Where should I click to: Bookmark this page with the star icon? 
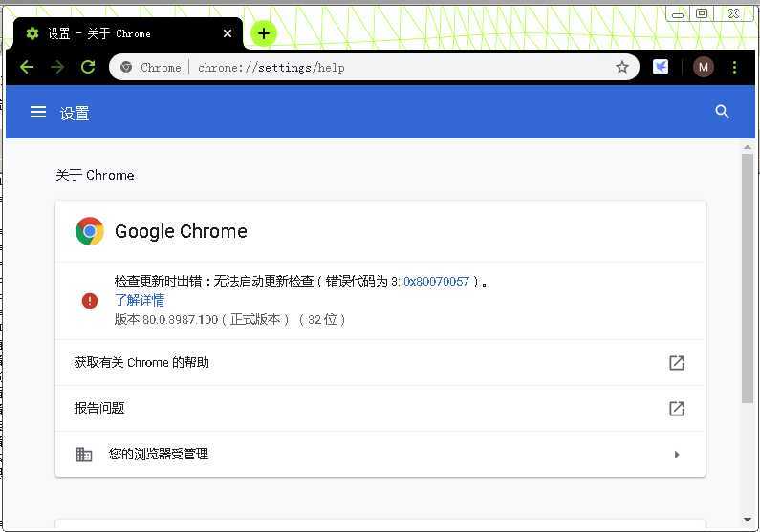(x=622, y=67)
